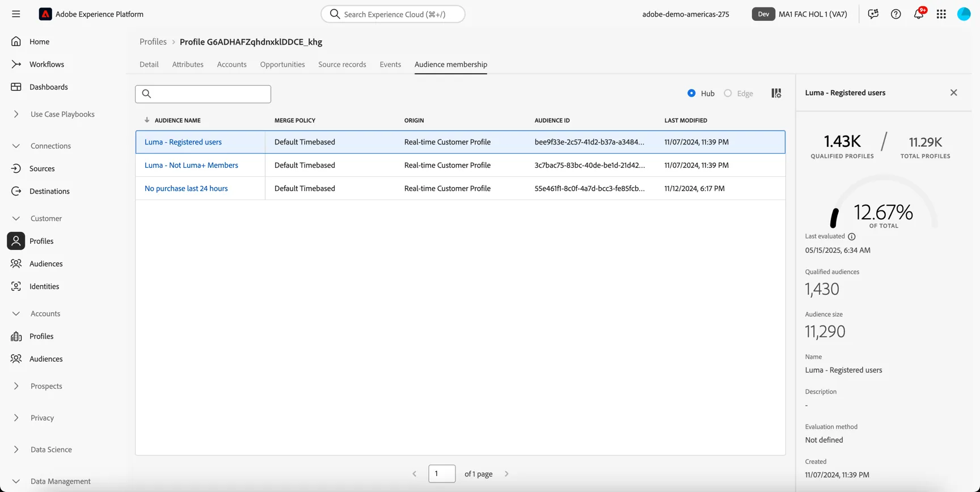Collapse the Customer section

click(x=16, y=218)
